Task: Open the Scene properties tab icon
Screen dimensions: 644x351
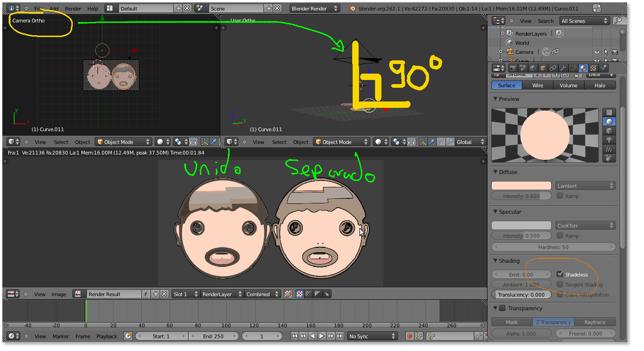Action: [x=523, y=68]
